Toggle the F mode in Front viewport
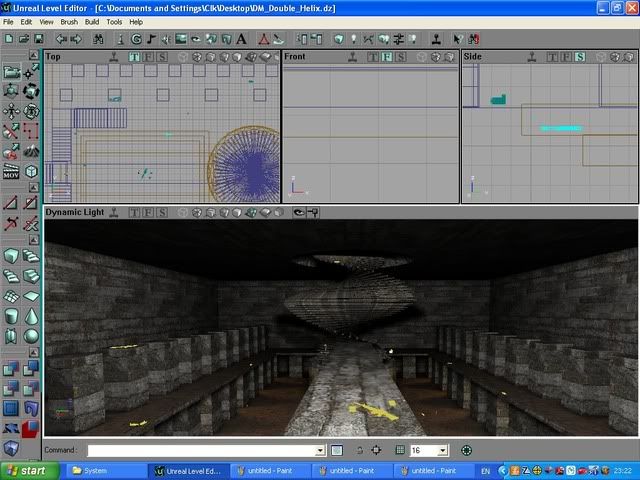Viewport: 640px width, 480px height. click(386, 57)
